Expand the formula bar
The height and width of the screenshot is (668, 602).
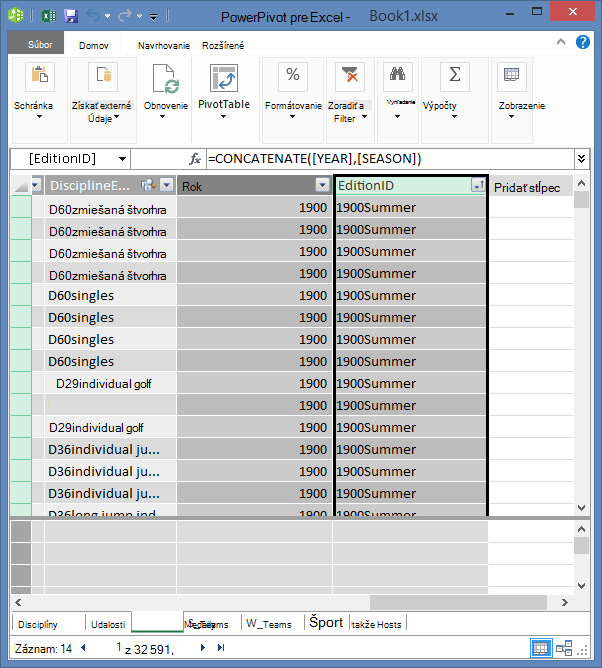coord(582,159)
